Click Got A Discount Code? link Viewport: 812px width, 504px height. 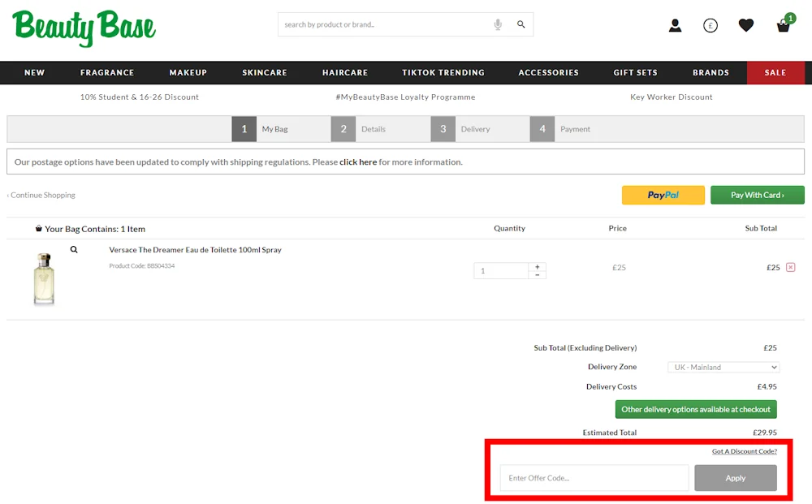tap(744, 451)
